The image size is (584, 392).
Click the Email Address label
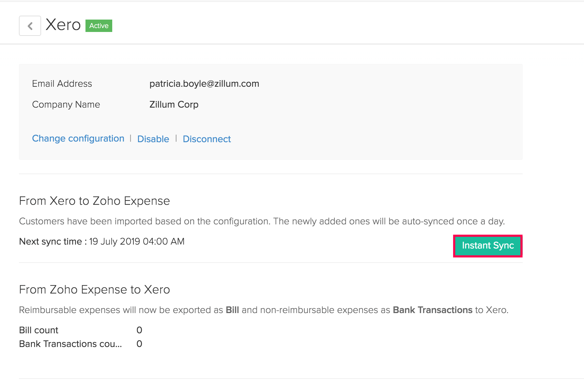[x=62, y=84]
